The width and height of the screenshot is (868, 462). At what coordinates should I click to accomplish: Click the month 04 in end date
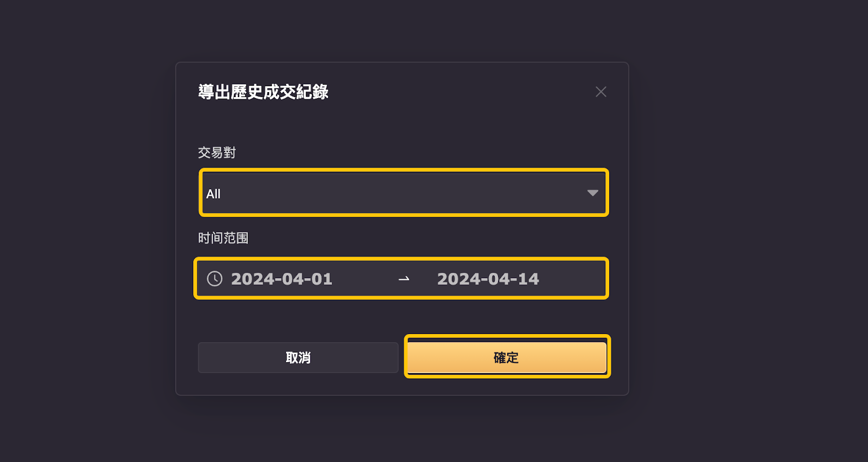(499, 279)
